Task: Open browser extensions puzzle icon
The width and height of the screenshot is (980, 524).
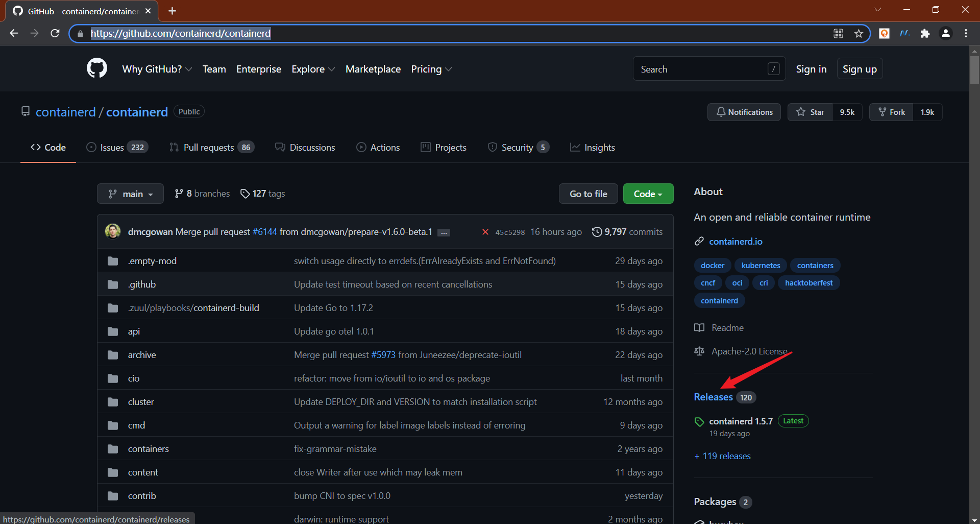Action: [925, 33]
